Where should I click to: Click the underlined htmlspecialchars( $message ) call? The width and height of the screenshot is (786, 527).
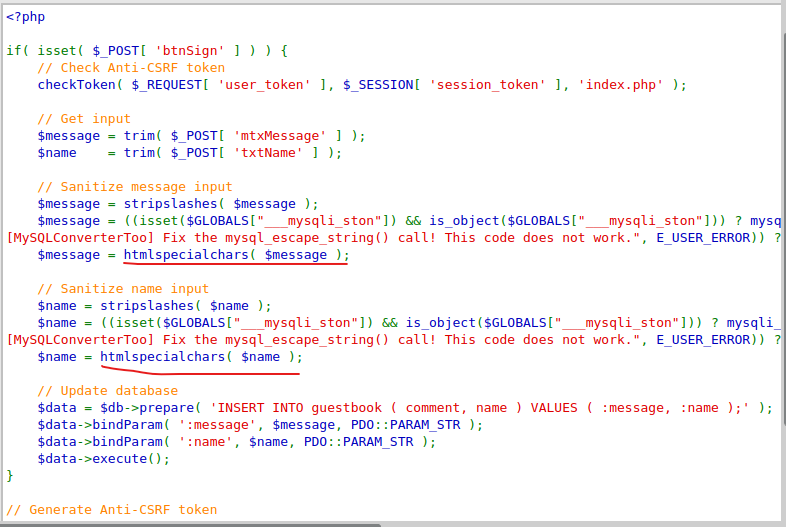click(237, 255)
